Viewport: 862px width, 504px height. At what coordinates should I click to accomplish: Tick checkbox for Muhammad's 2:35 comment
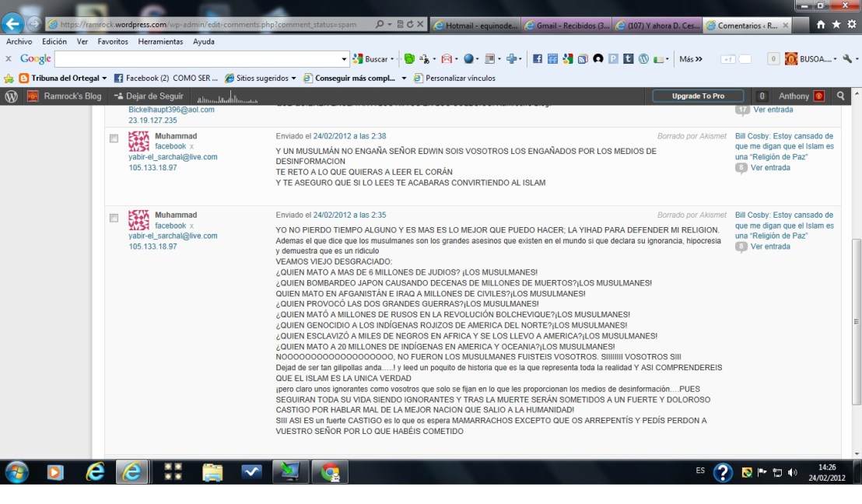pos(114,218)
